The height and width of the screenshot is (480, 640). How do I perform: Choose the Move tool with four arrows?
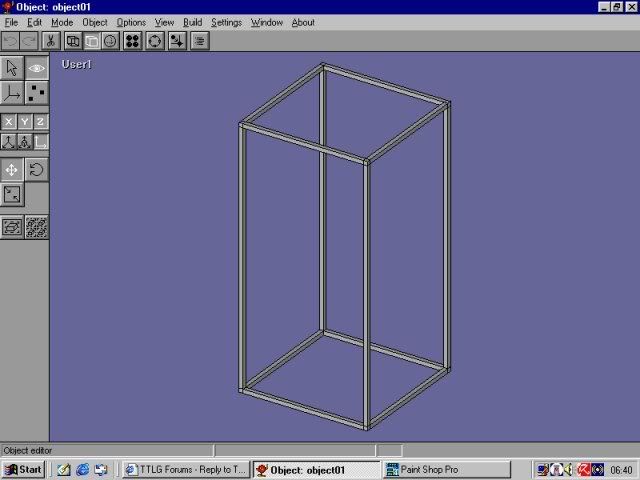(x=12, y=169)
